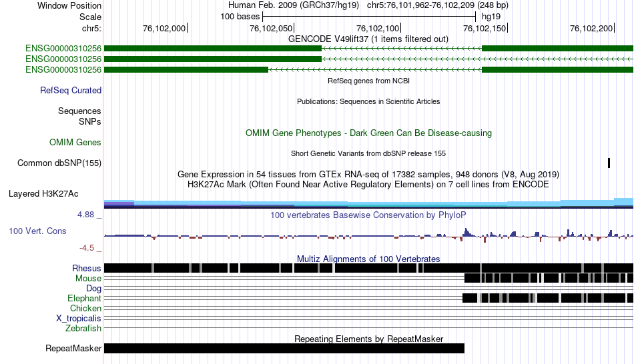Click the 100 Vert. Cons label
Viewport: 634px width, 364px height.
(37, 231)
